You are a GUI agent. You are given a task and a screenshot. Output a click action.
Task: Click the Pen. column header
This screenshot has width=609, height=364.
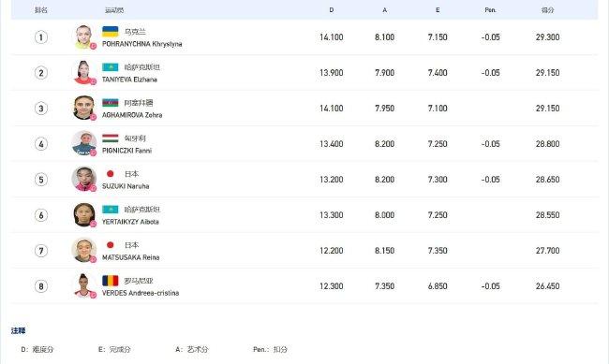[490, 10]
